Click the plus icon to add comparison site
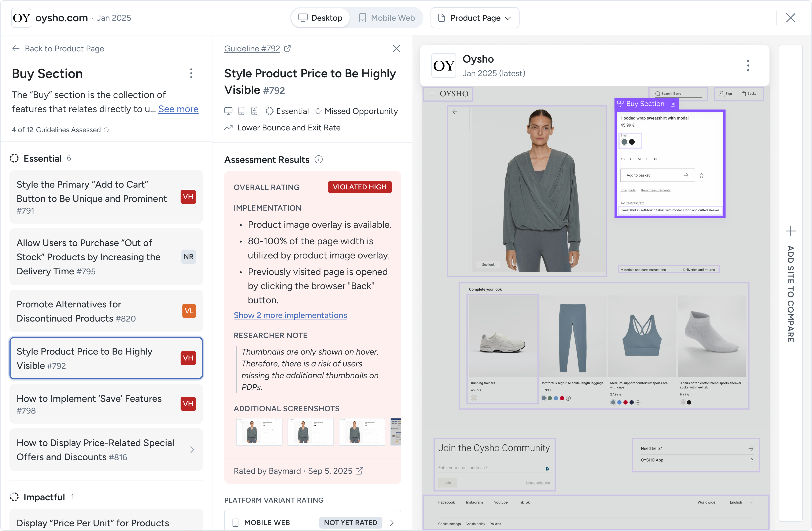This screenshot has height=531, width=812. tap(790, 231)
